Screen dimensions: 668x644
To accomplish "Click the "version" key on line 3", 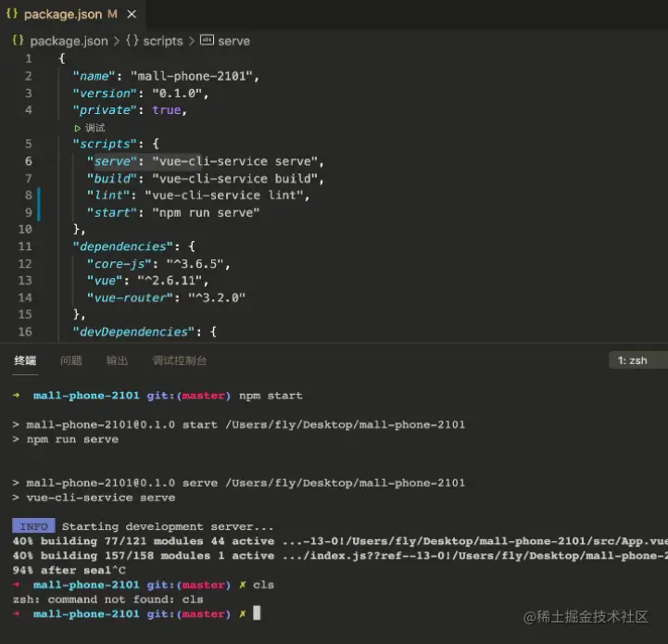I will (x=105, y=93).
